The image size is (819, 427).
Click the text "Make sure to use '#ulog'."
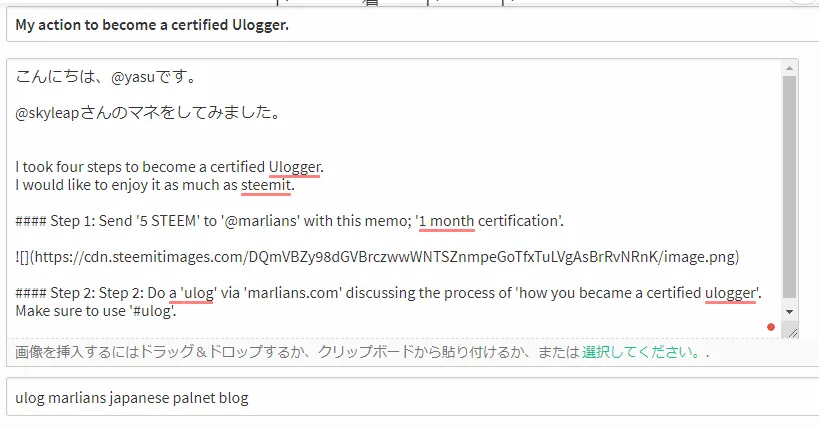point(96,311)
